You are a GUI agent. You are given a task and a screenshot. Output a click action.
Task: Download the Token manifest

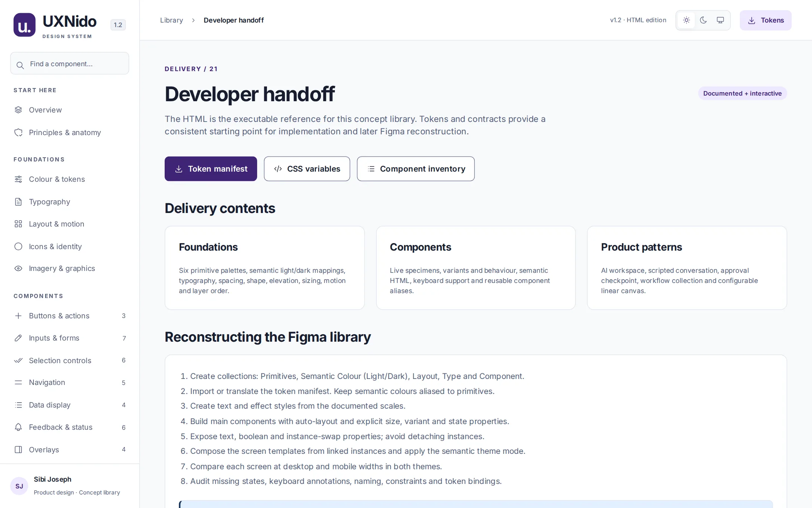point(211,169)
